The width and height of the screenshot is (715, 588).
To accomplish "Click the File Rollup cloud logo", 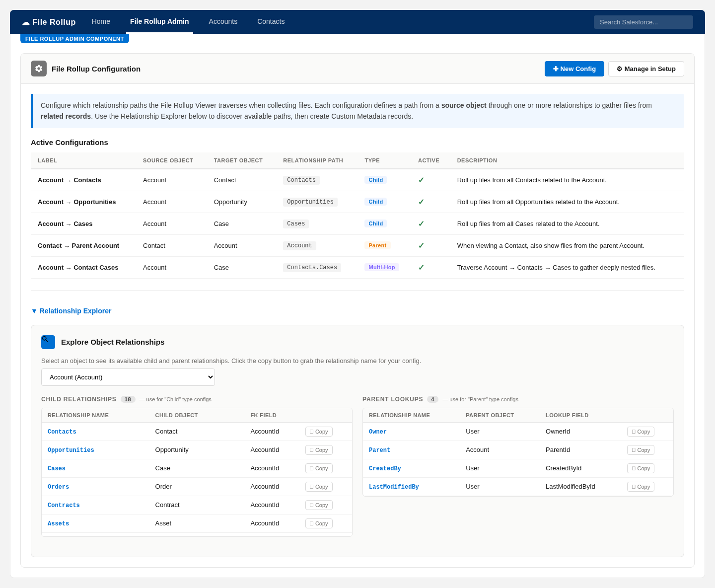I will [x=49, y=22].
